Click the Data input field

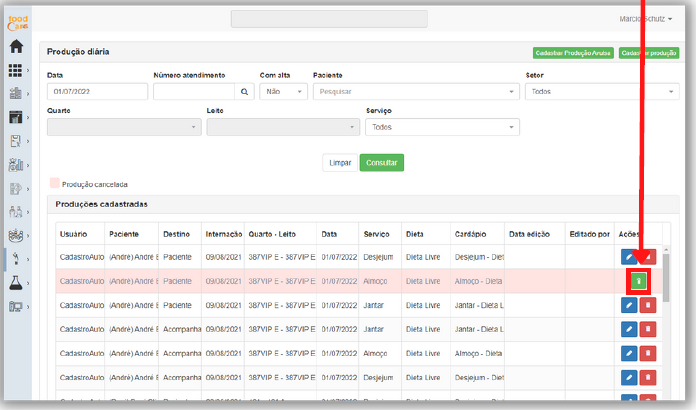pos(96,91)
